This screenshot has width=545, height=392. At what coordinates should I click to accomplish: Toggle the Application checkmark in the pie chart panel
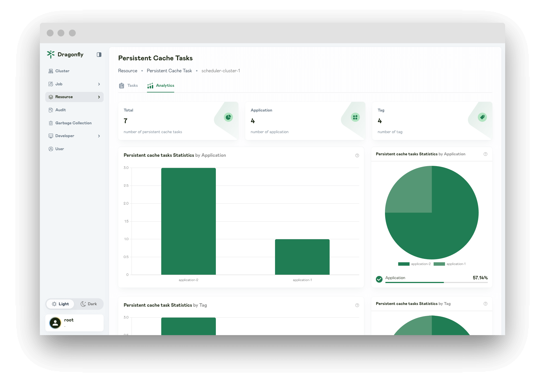coord(379,279)
